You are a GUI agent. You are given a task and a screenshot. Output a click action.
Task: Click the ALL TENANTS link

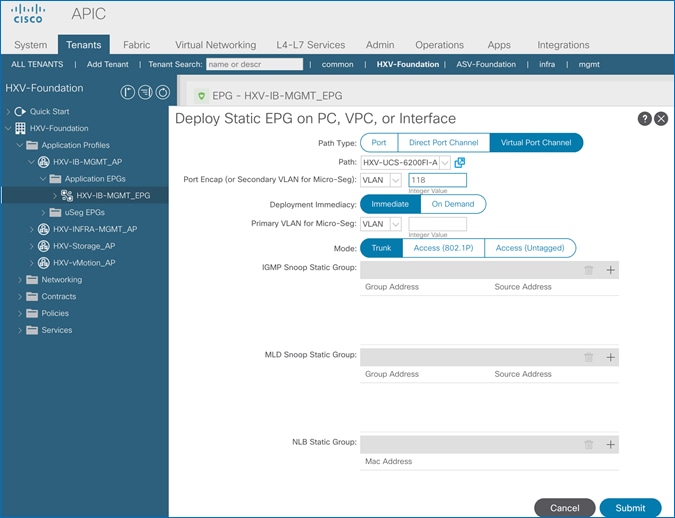(x=37, y=64)
